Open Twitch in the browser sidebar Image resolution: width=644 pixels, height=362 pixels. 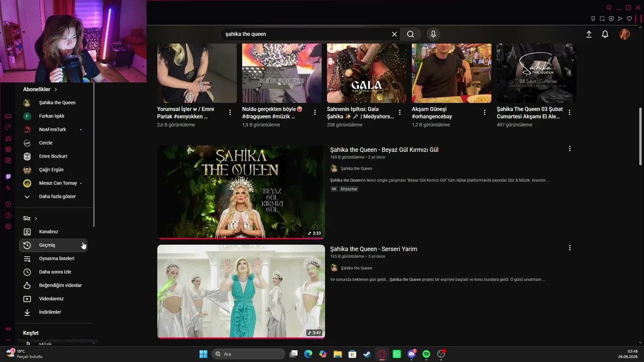pyautogui.click(x=8, y=176)
